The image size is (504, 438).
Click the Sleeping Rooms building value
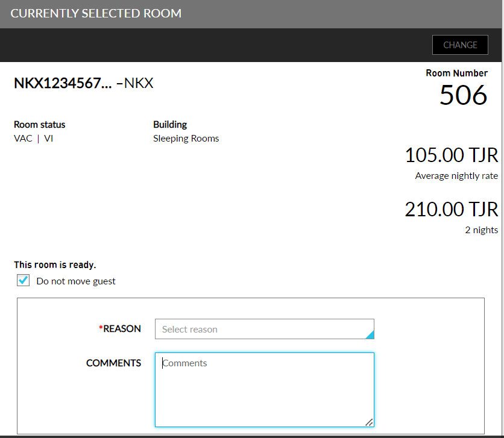coord(186,139)
